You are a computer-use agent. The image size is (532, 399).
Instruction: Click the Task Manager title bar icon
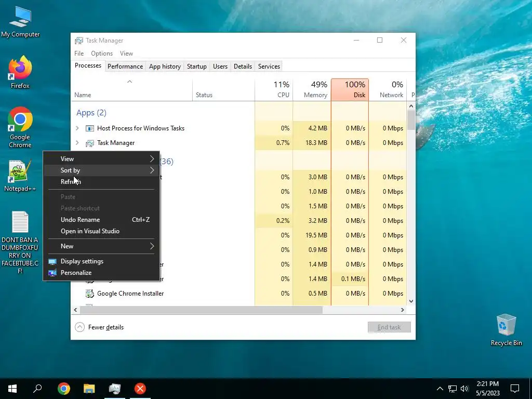tap(79, 41)
